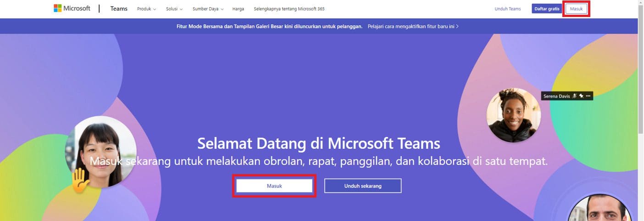Click the Fitur Mode Bersama announcement text
Screen dimensions: 644x221
[269, 26]
